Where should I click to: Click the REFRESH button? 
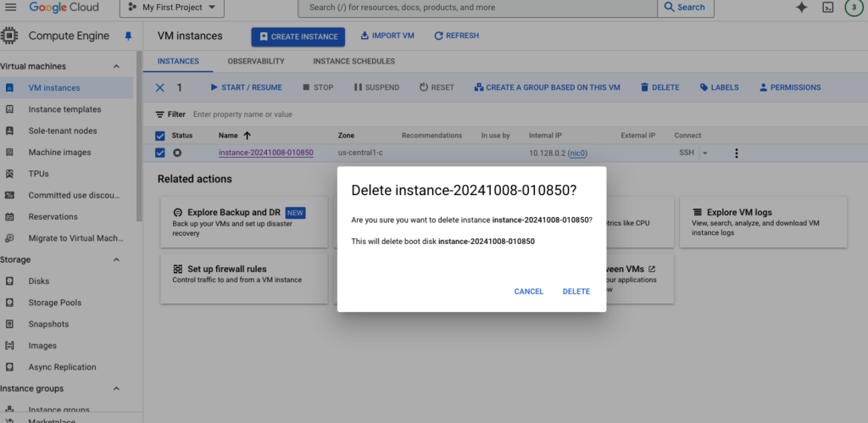point(456,36)
